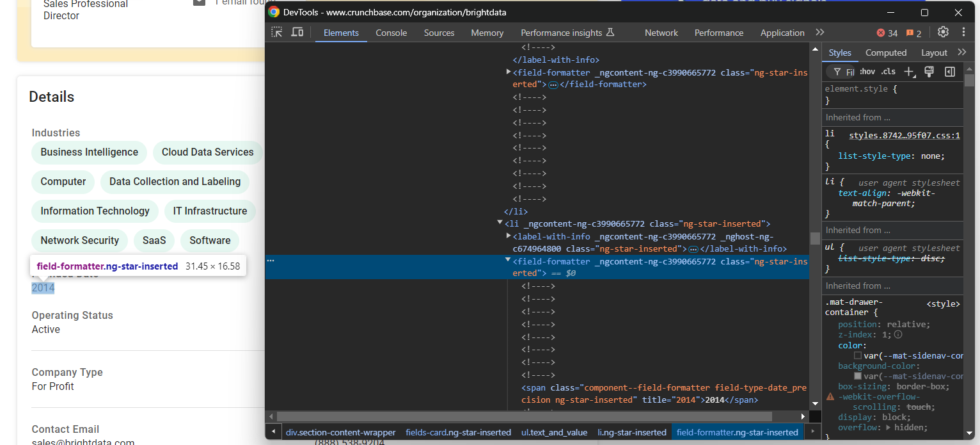Image resolution: width=980 pixels, height=445 pixels.
Task: Collapse the highlighted field-formatter node
Action: click(x=508, y=261)
